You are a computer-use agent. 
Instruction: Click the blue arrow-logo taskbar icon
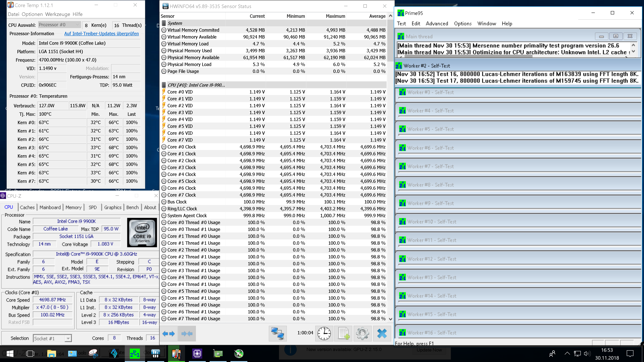tap(114, 353)
